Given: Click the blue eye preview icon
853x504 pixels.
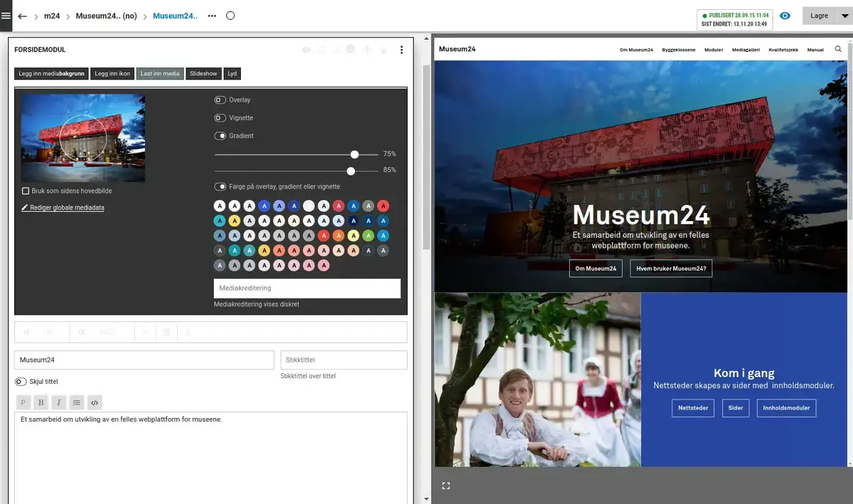Looking at the screenshot, I should [x=785, y=16].
